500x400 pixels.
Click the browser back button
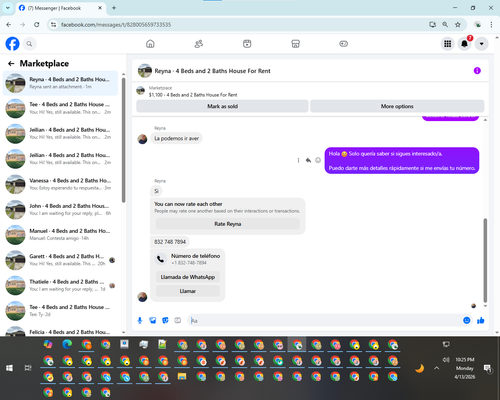9,24
